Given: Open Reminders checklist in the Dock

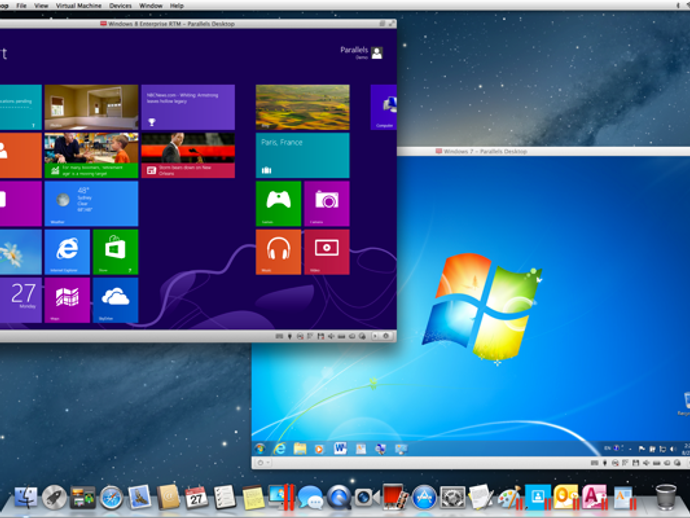Looking at the screenshot, I should point(225,497).
